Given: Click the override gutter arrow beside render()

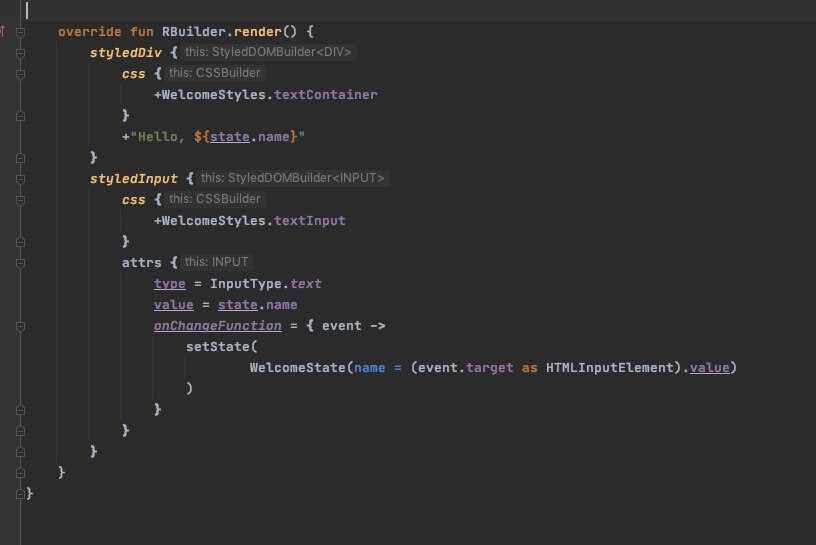Looking at the screenshot, I should tap(3, 31).
